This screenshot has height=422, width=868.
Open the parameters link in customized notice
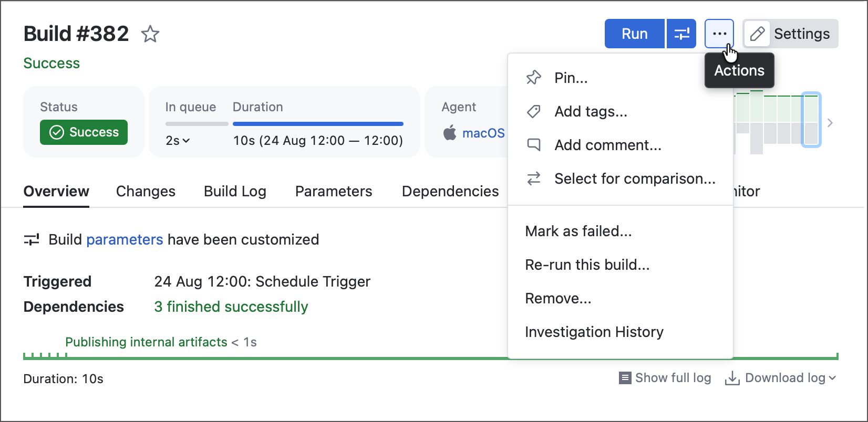pos(125,240)
